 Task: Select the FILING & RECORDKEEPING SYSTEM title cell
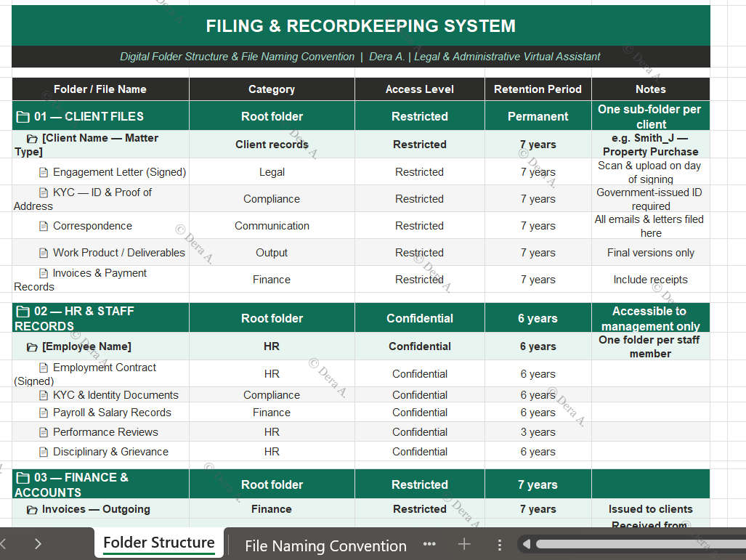(360, 25)
